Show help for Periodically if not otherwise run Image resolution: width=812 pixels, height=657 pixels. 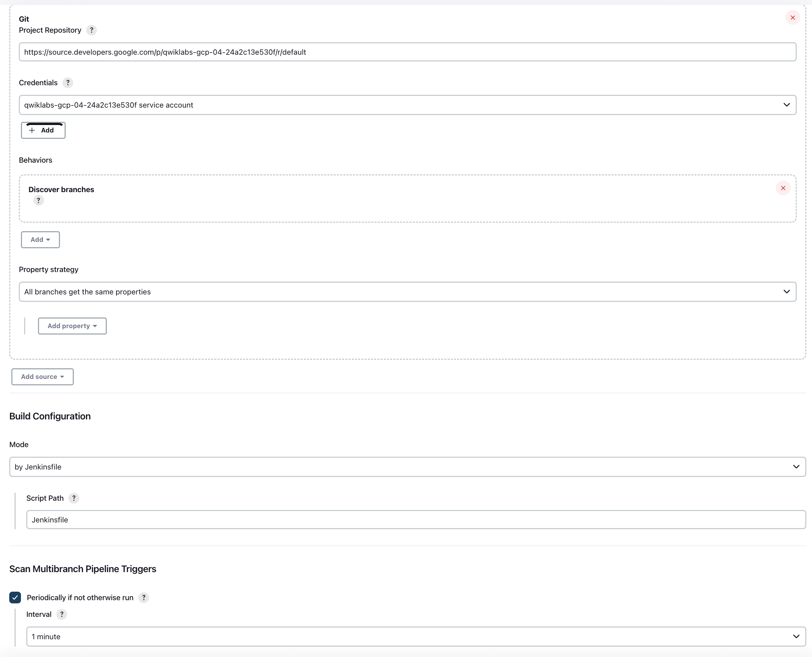tap(143, 598)
